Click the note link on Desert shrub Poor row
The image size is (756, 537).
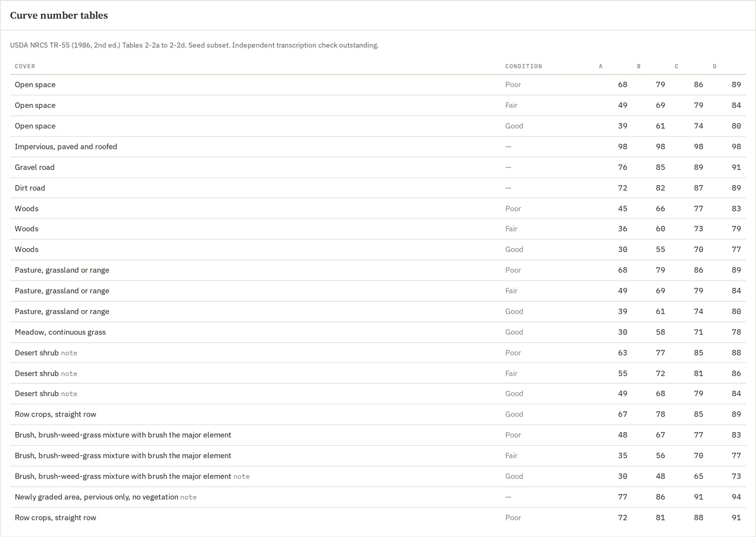69,353
